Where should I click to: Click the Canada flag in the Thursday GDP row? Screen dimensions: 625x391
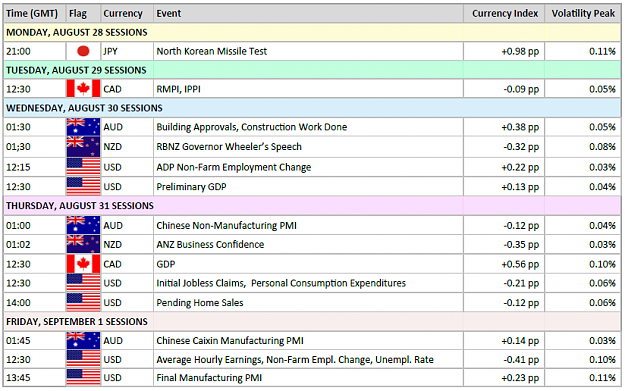click(x=83, y=264)
